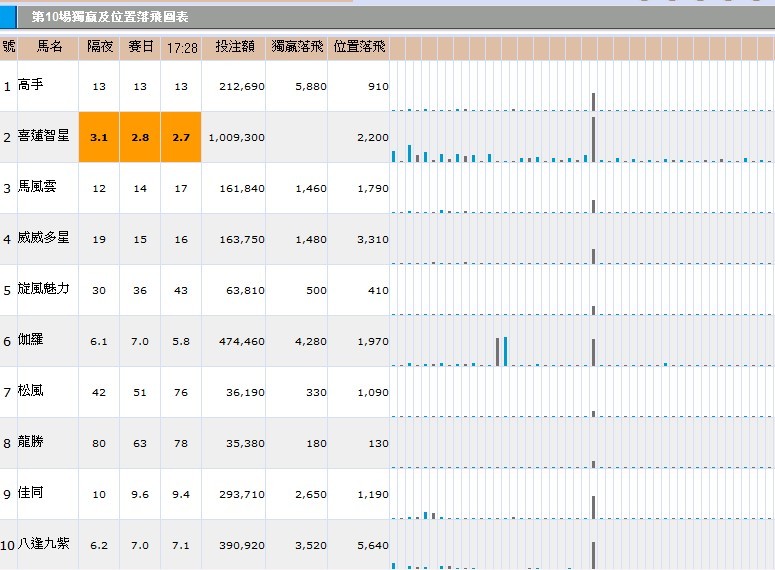Click bet amount 161,840
The height and width of the screenshot is (570, 775).
tap(242, 188)
